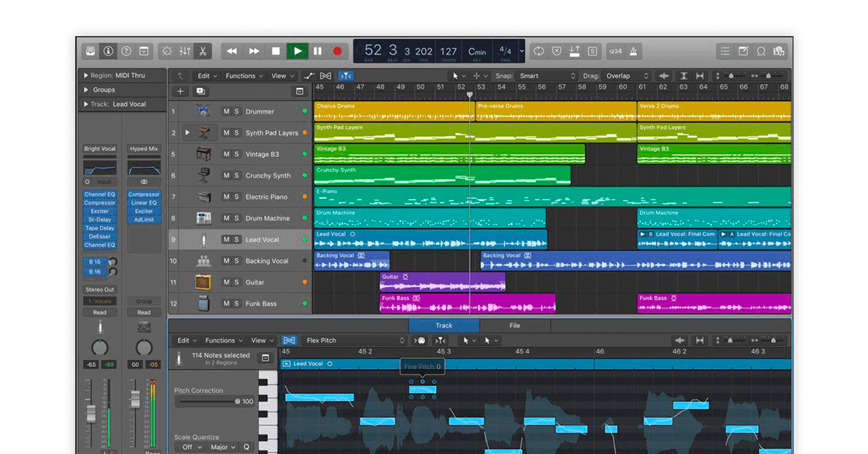Screen dimensions: 868x454
Task: Open tracks area View menu
Action: [x=282, y=76]
